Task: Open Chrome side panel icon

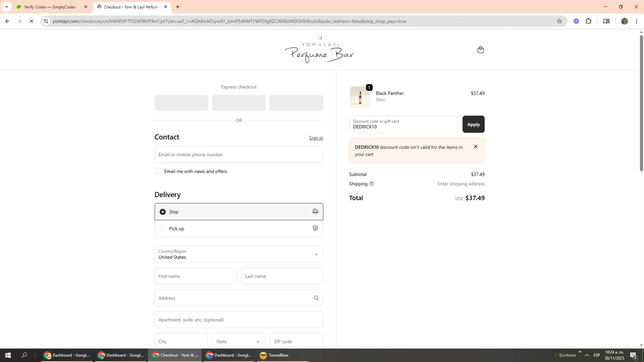Action: pyautogui.click(x=606, y=21)
